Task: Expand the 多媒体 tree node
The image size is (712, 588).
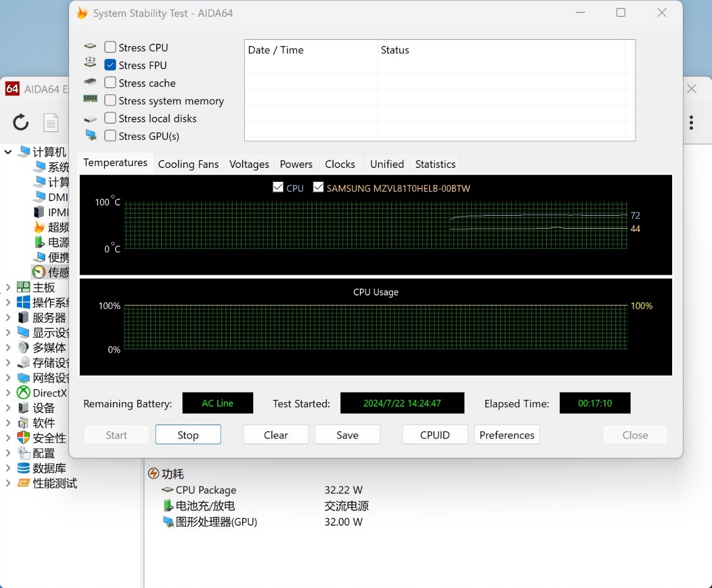Action: tap(8, 348)
